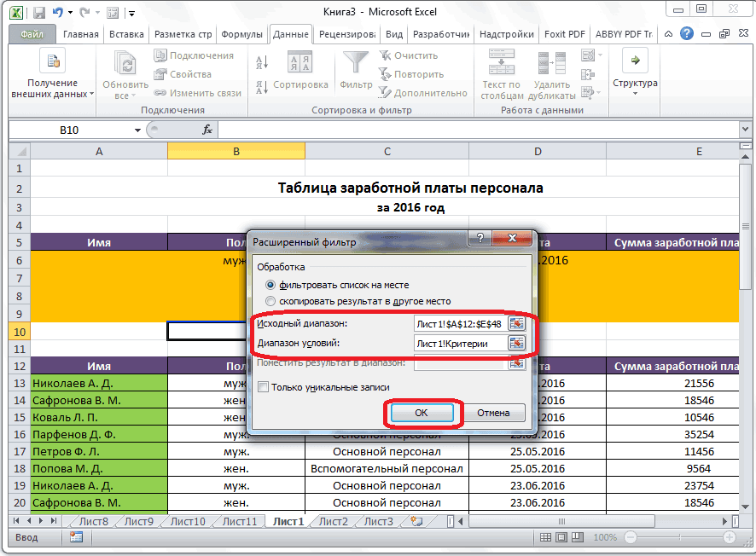Select 'скопировать результат в другое место' option

[x=271, y=301]
